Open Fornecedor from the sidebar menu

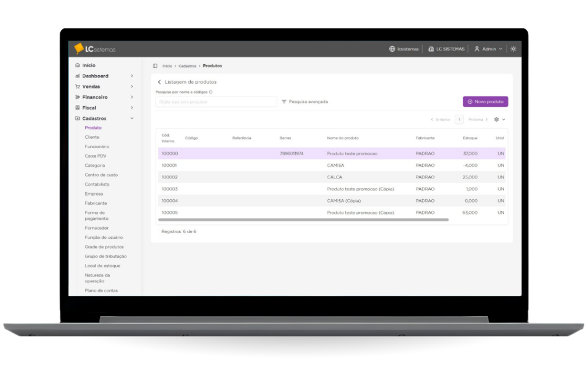click(x=96, y=228)
